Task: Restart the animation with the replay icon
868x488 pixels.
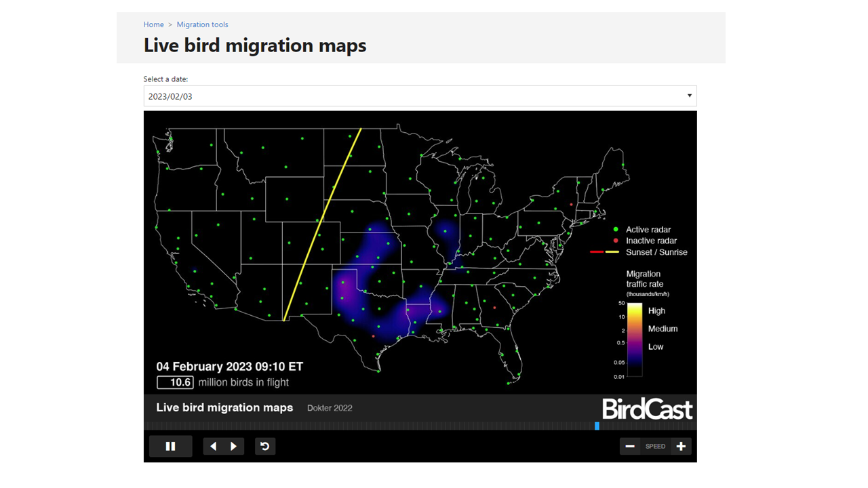Action: (x=264, y=446)
